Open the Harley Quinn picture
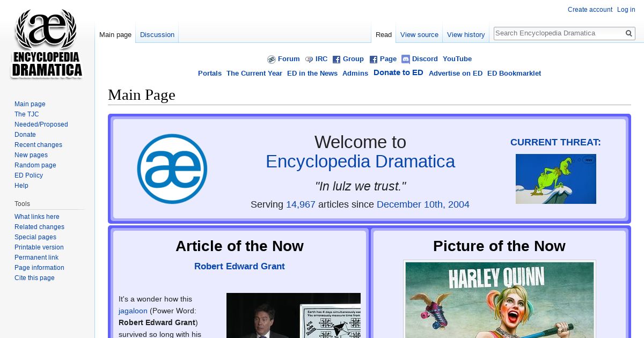 coord(500,300)
